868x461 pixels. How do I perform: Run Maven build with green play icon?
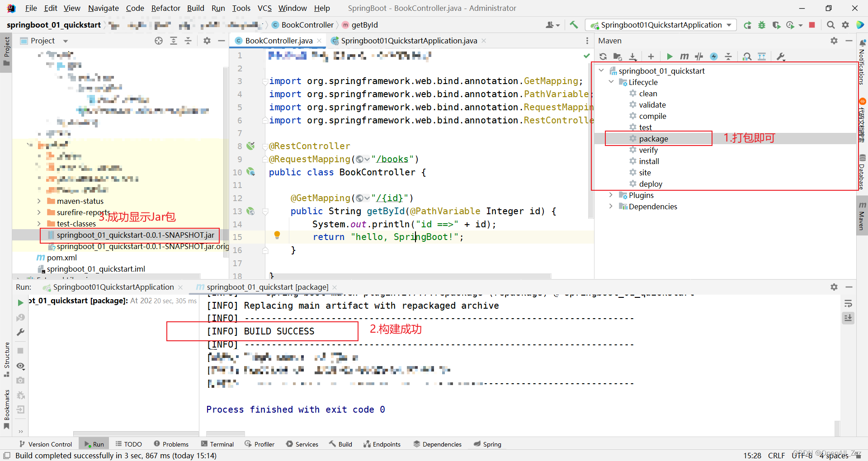[670, 56]
